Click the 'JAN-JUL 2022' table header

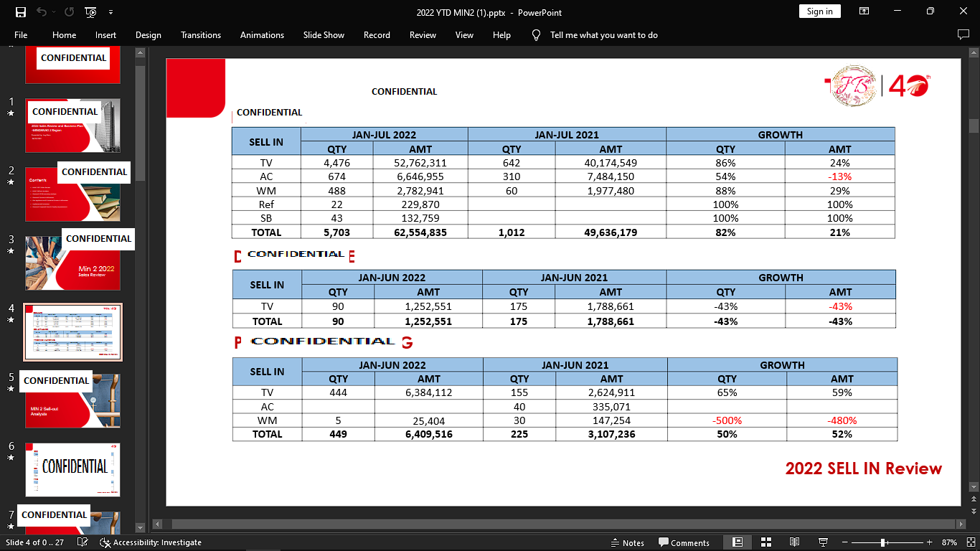point(385,135)
